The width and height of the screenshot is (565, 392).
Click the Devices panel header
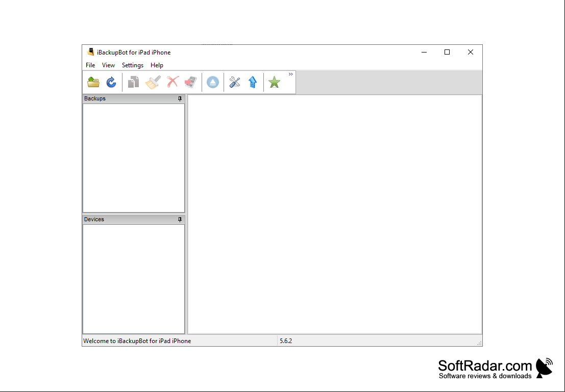pyautogui.click(x=134, y=220)
